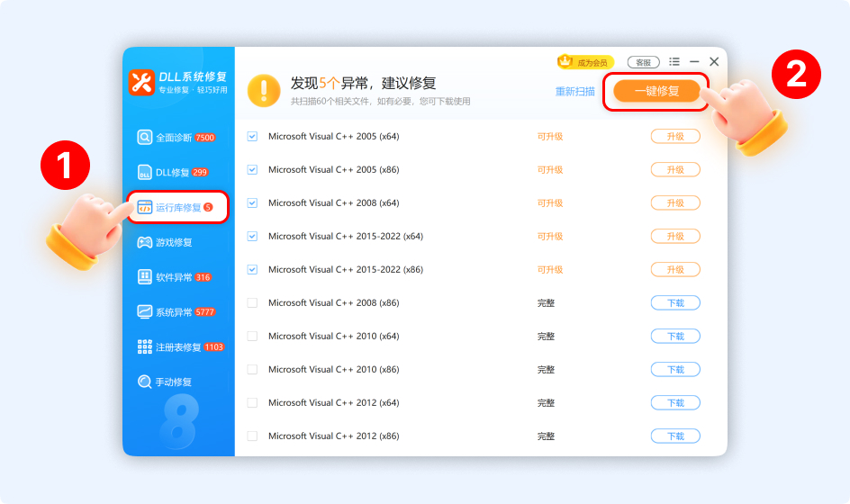Click 下载 for Visual C++ 2010 (x64)
Screen dimensions: 850x504
[675, 336]
